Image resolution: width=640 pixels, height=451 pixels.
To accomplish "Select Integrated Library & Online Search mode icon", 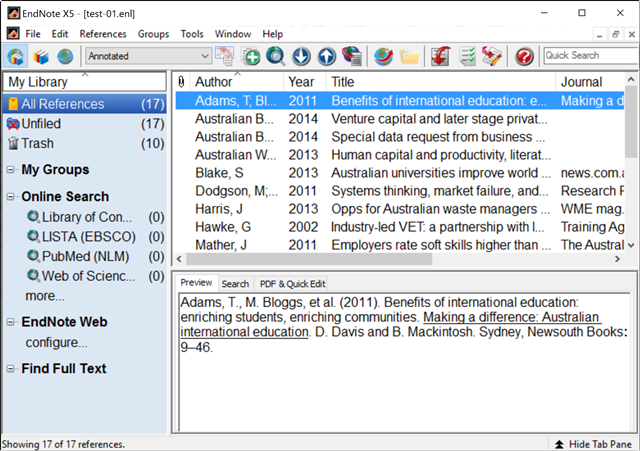I will (16, 56).
